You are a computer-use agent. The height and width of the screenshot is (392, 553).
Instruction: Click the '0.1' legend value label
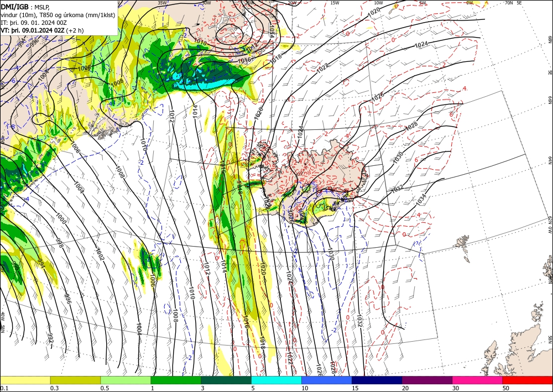click(3, 388)
